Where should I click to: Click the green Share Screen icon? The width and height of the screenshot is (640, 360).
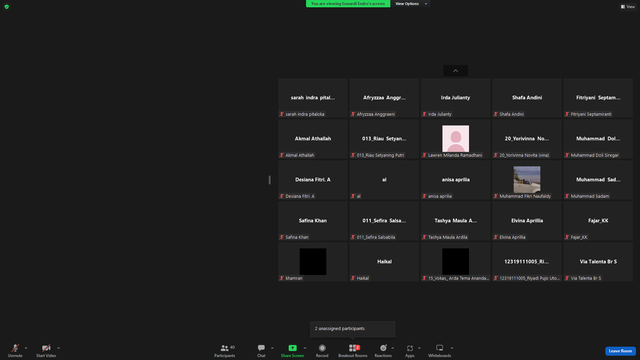click(x=293, y=348)
